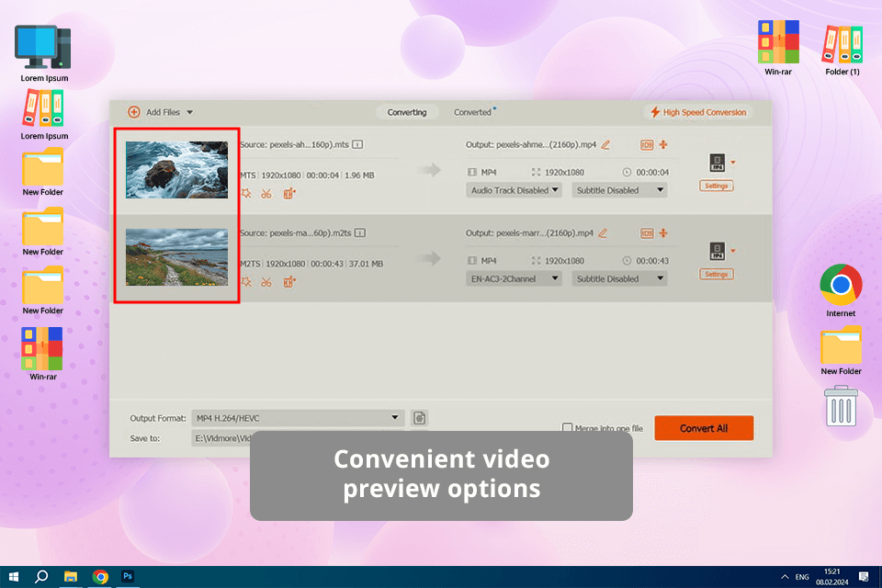Click the 37.01 MB file size text
The image size is (882, 588).
(x=367, y=264)
